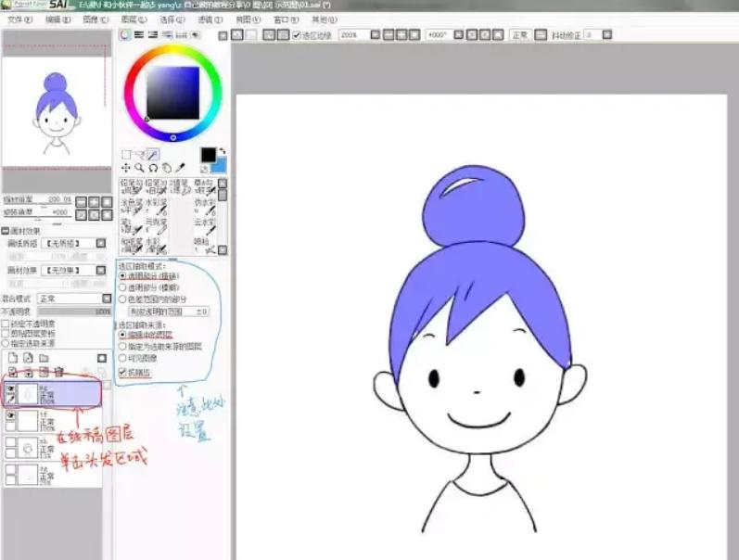Screen dimensions: 739x560
Task: Click the blue background color swatch
Action: [220, 166]
